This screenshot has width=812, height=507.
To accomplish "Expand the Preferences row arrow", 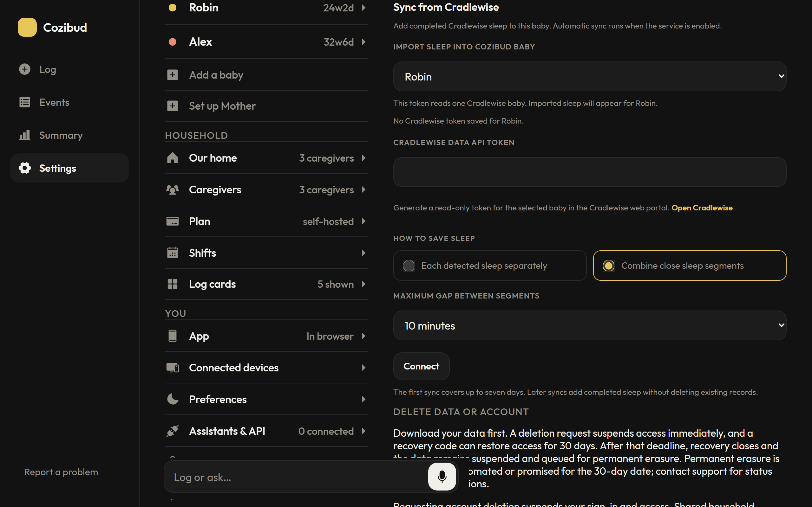I will point(364,399).
